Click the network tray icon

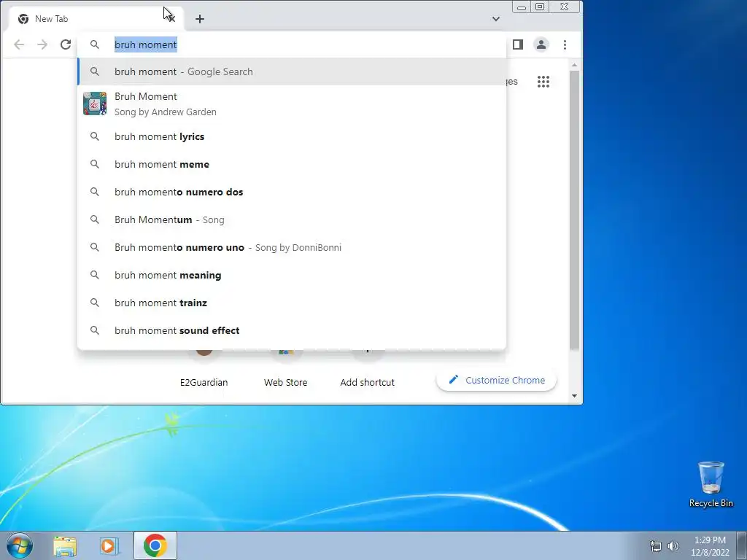pyautogui.click(x=656, y=546)
